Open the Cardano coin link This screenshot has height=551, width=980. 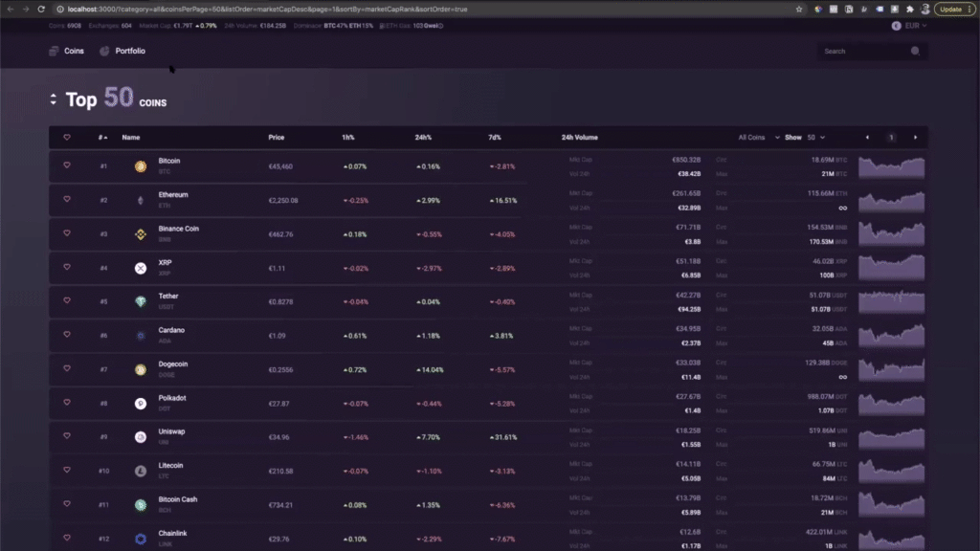pyautogui.click(x=171, y=330)
